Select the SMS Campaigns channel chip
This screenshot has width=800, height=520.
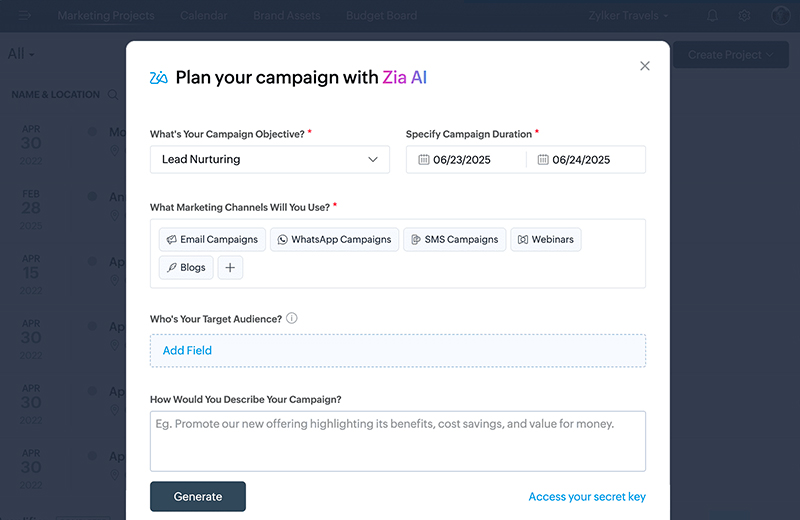tap(453, 240)
